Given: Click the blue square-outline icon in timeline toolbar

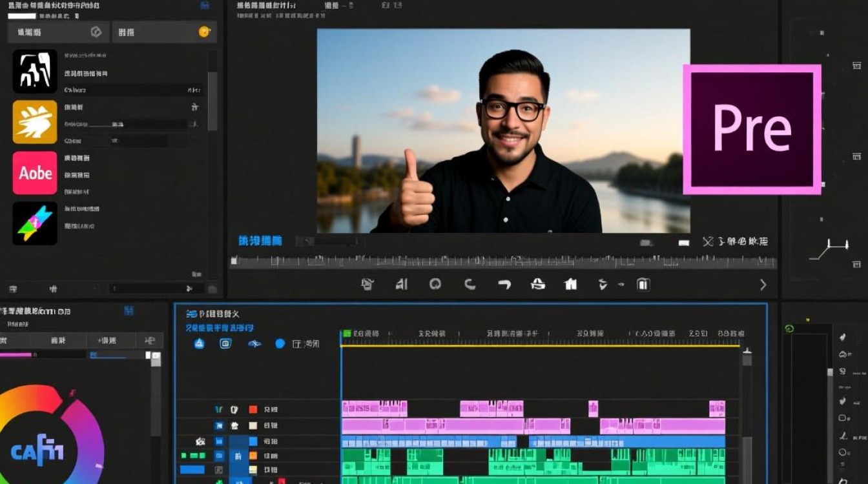Looking at the screenshot, I should 225,343.
